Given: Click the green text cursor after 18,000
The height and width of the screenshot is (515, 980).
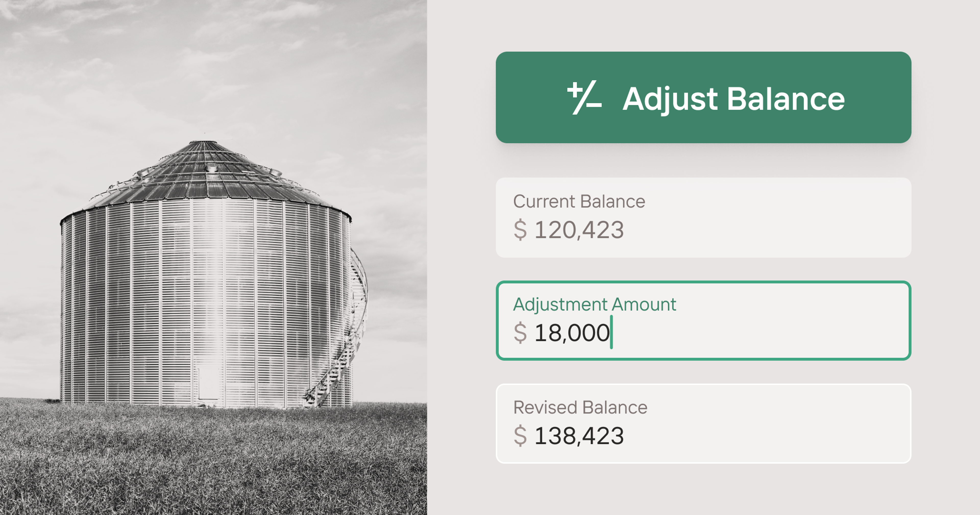Looking at the screenshot, I should click(611, 332).
